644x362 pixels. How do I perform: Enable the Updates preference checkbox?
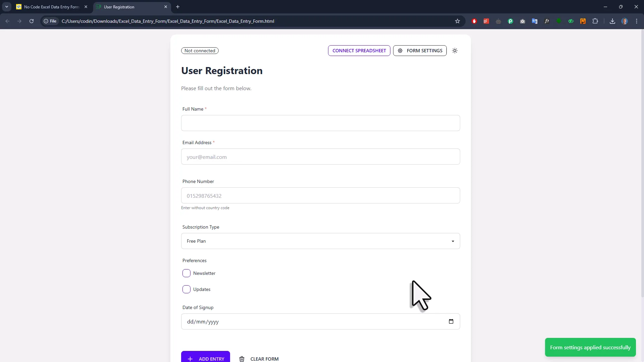coord(186,289)
